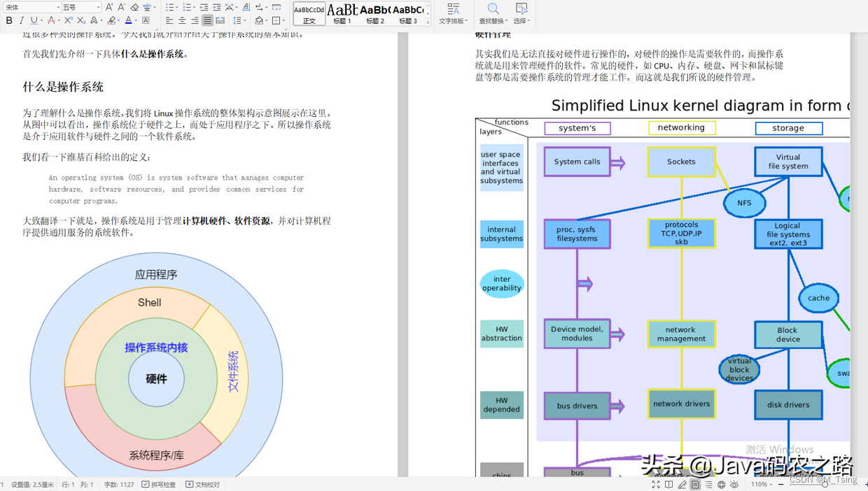Switch to outline view
Image resolution: width=868 pixels, height=491 pixels.
tap(708, 484)
